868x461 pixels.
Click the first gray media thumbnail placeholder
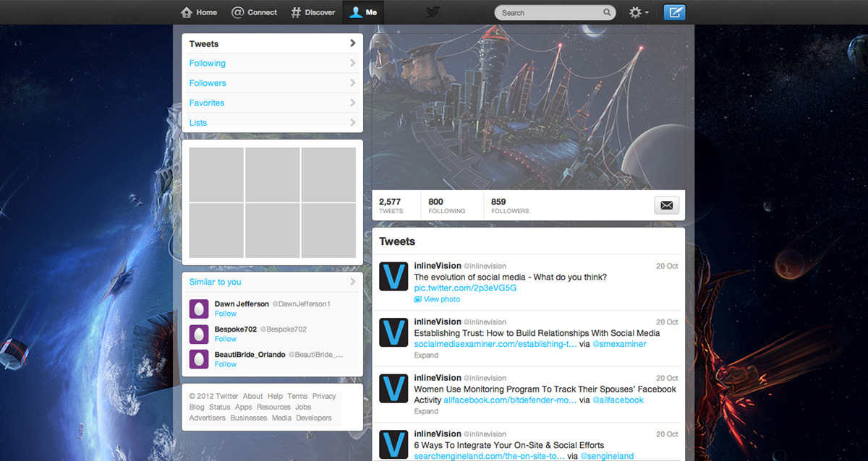coord(216,175)
